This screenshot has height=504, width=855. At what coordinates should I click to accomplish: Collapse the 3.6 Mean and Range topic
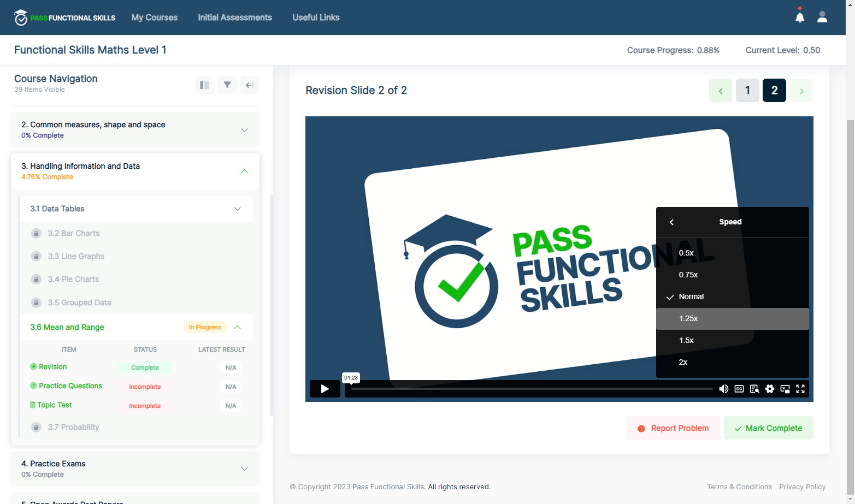click(x=237, y=328)
